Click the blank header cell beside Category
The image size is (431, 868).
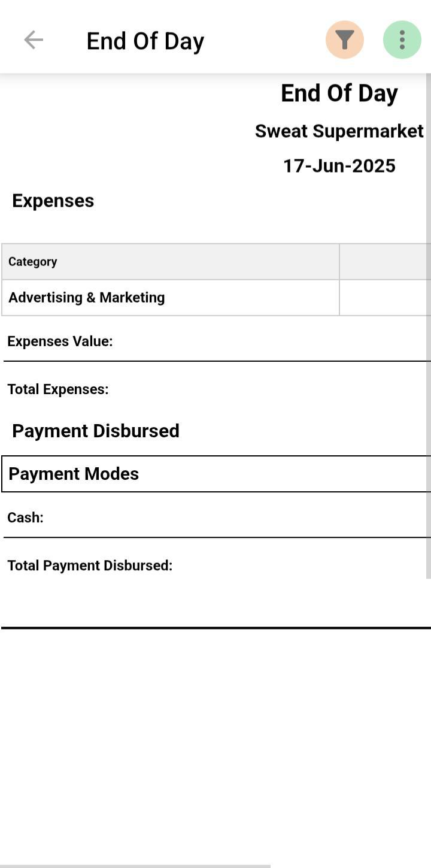pos(384,262)
